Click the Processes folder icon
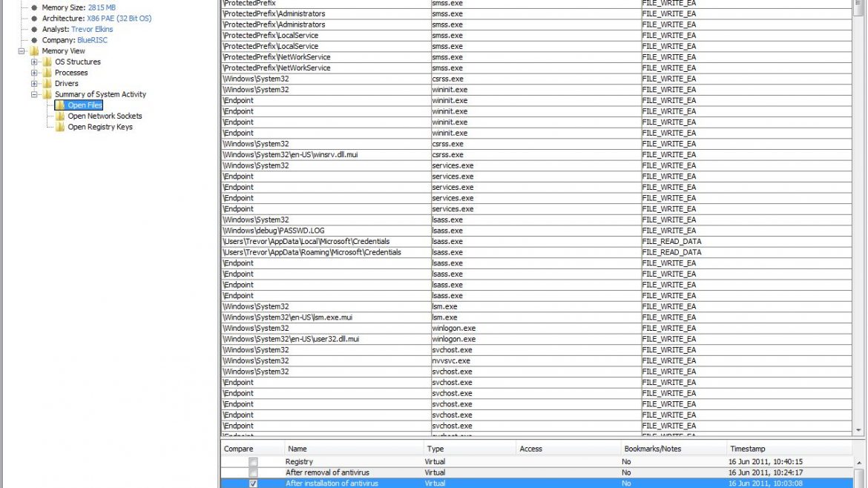 [x=47, y=73]
